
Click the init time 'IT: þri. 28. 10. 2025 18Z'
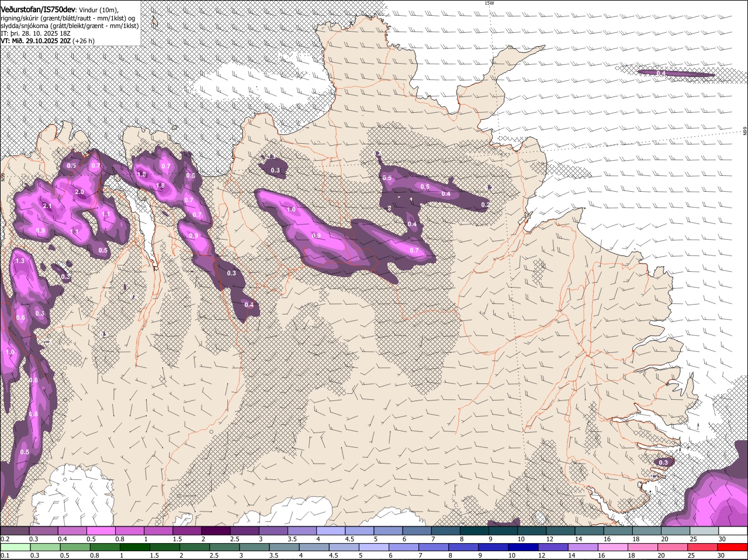click(x=36, y=33)
